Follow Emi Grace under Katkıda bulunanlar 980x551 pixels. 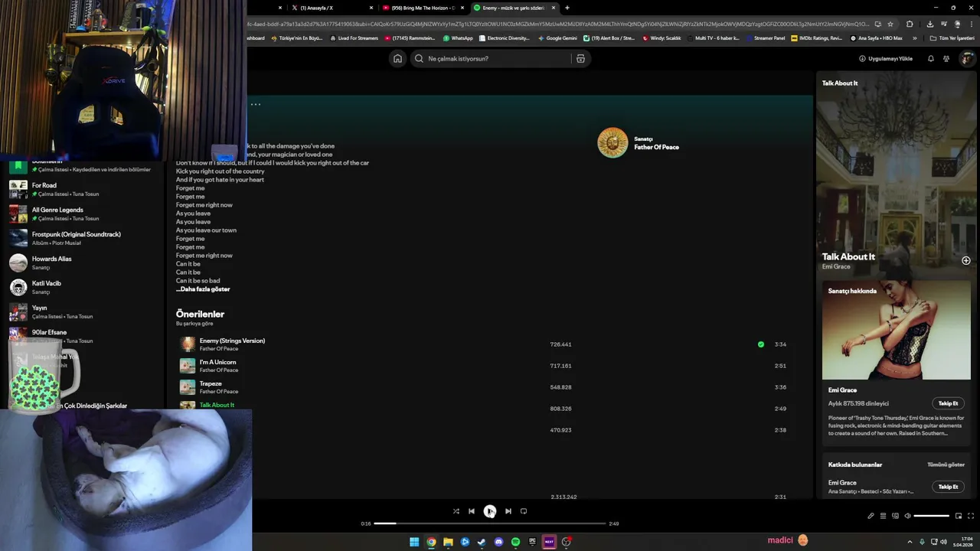tap(948, 487)
